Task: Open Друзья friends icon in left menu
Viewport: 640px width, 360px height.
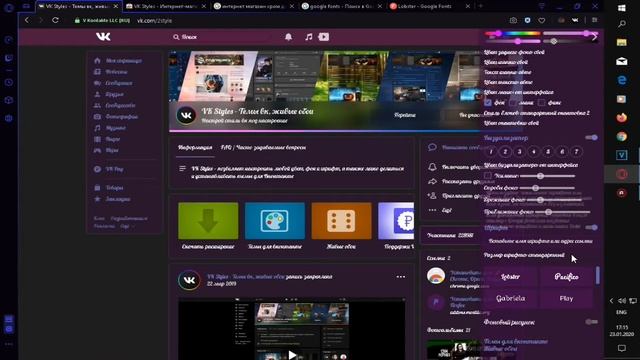Action: (x=97, y=94)
